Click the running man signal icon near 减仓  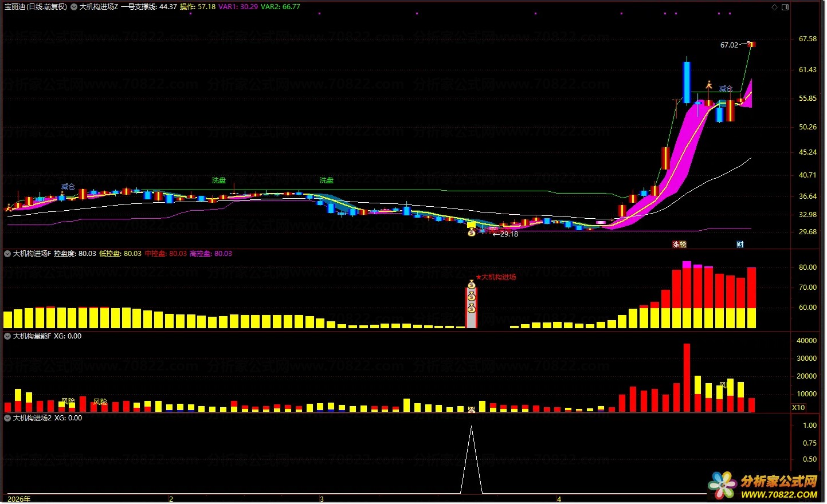click(709, 85)
